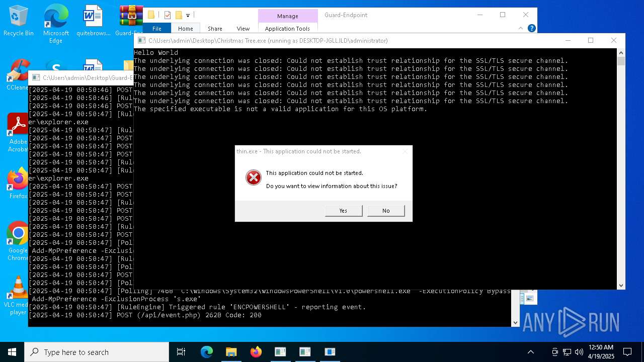Click Yes in the thin.exe error dialog
The width and height of the screenshot is (644, 362).
click(344, 211)
